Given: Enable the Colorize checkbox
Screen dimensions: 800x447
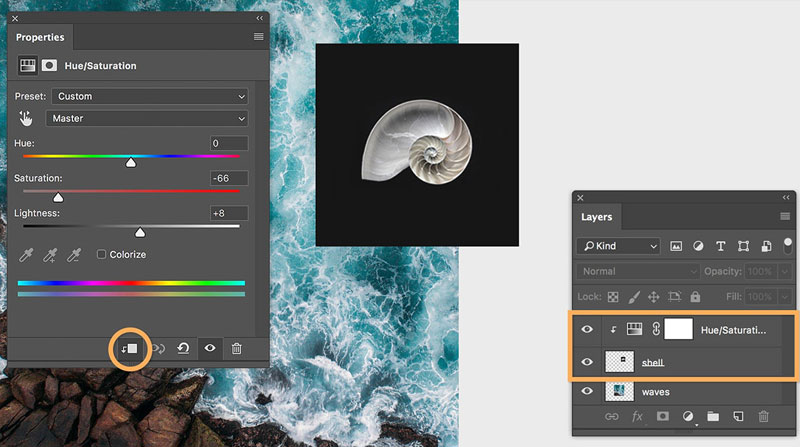Looking at the screenshot, I should click(x=101, y=255).
